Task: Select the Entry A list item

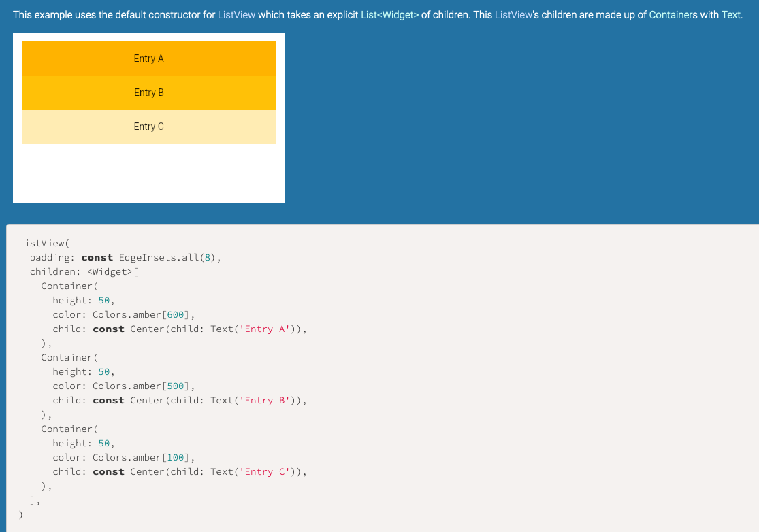Action: pyautogui.click(x=148, y=59)
